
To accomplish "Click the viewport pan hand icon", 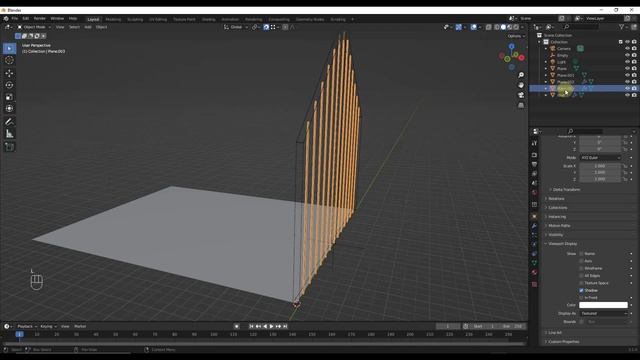I will coord(521,85).
